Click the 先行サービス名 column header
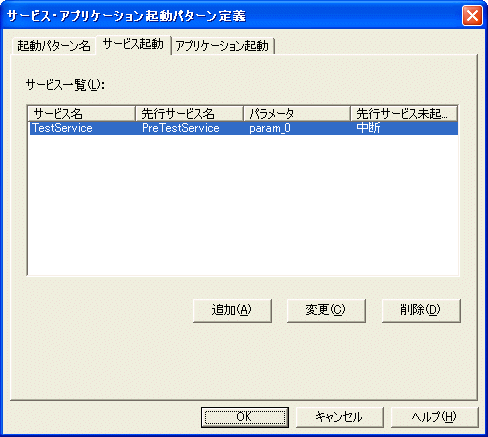Viewport: 488px width, 437px height. coord(189,114)
